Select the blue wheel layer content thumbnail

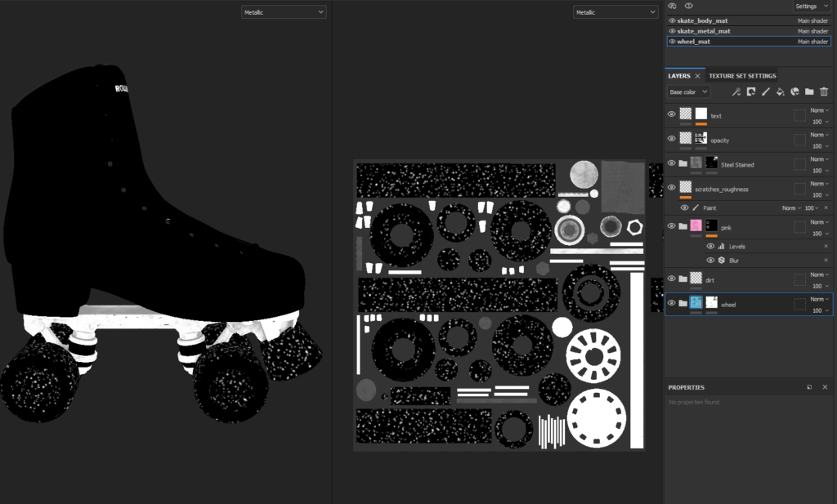[x=696, y=302]
